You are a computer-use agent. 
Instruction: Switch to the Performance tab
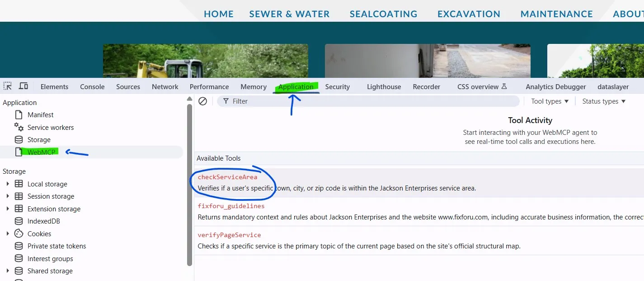pyautogui.click(x=209, y=87)
